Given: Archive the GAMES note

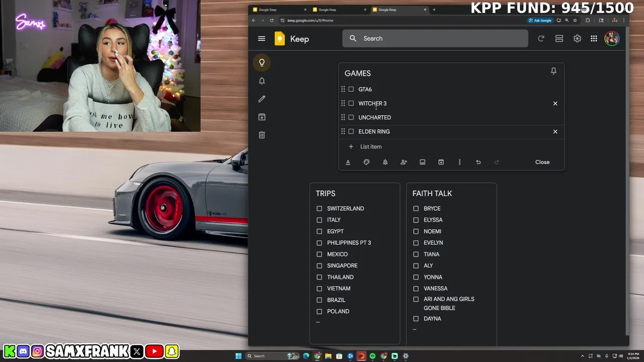Looking at the screenshot, I should pyautogui.click(x=441, y=162).
